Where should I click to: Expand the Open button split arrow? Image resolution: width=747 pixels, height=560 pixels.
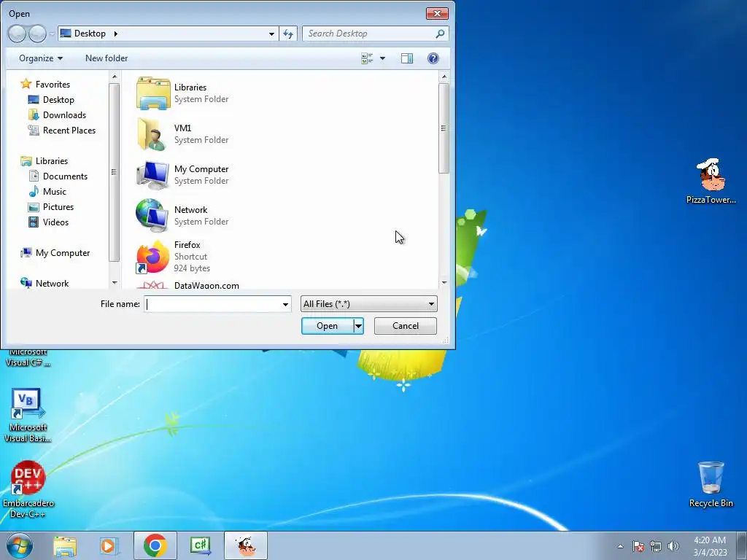358,326
